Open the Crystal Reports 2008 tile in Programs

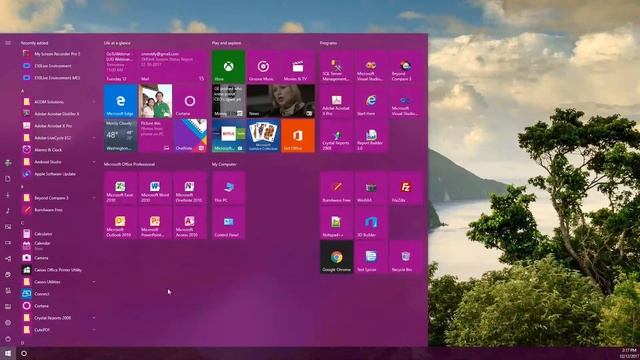[336, 136]
